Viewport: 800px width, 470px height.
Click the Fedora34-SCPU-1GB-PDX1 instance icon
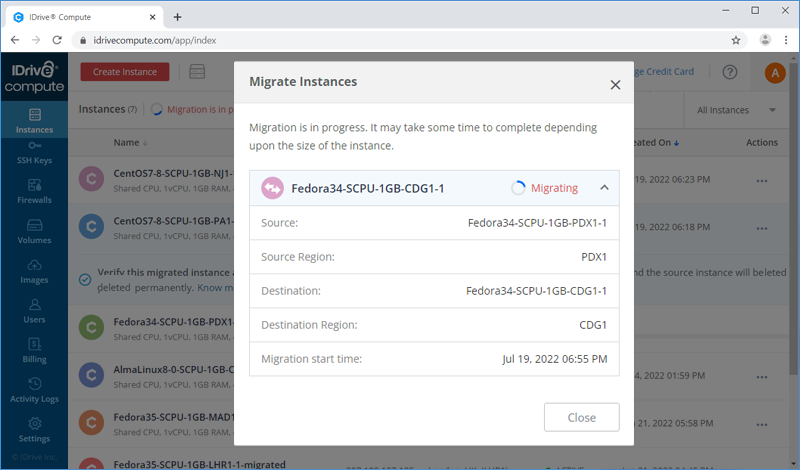[91, 328]
